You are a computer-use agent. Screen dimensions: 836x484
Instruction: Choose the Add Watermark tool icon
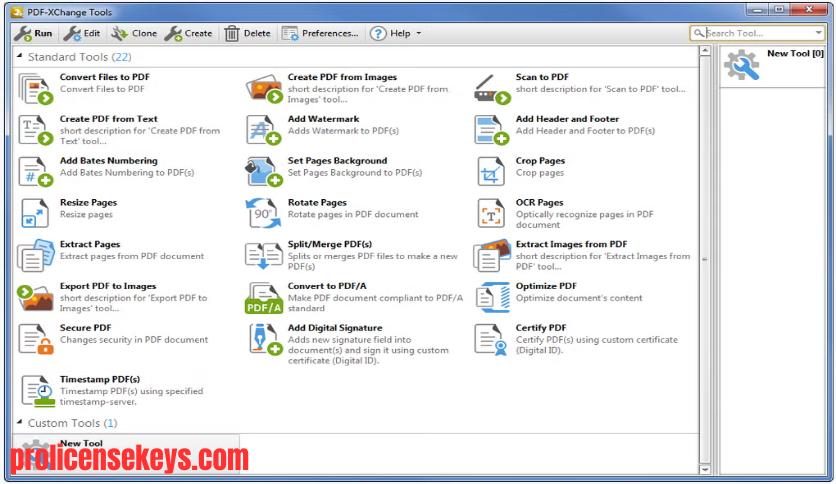click(264, 131)
